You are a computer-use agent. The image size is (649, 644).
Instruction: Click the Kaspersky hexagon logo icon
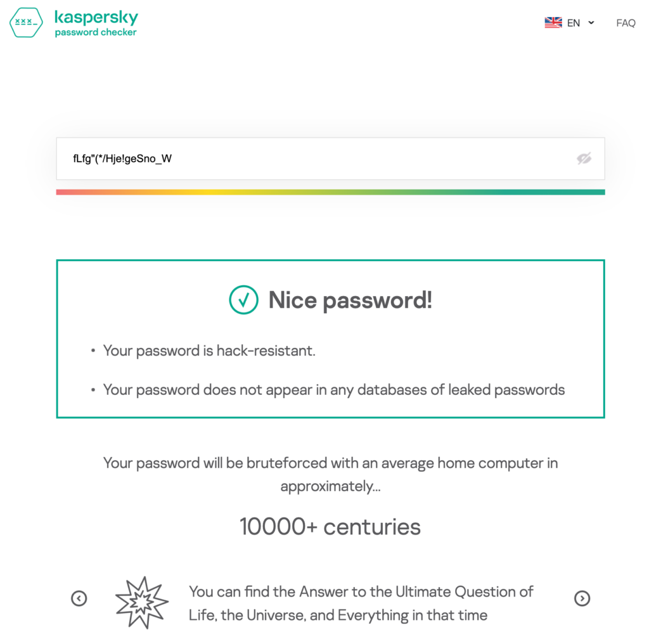[26, 22]
